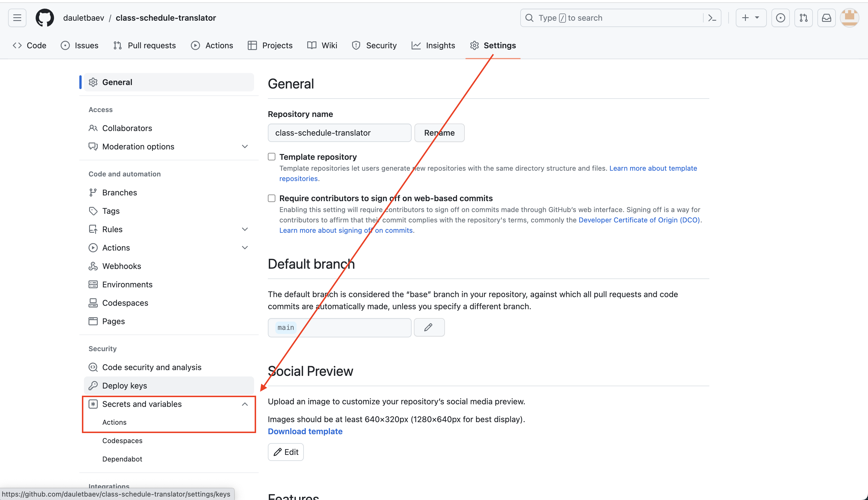Open pull requests icon in header

pyautogui.click(x=803, y=18)
